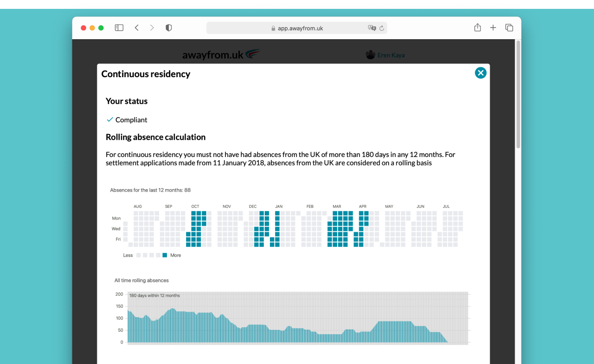Image resolution: width=594 pixels, height=364 pixels.
Task: Click the 200 axis value
Action: pos(119,294)
